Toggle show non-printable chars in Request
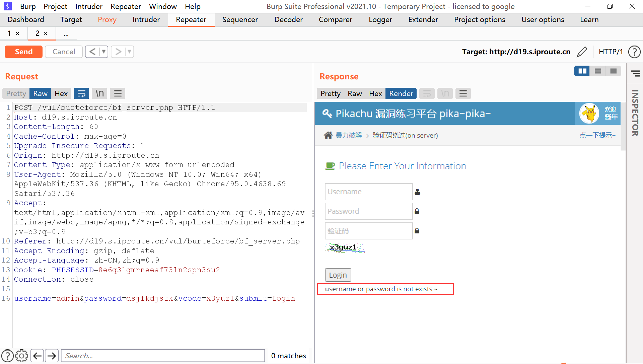Viewport: 643px width, 364px height. 99,93
